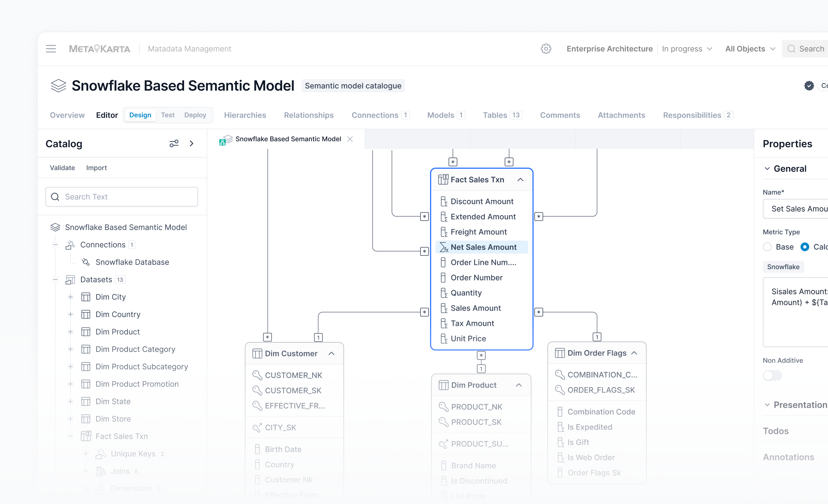Collapse the Dim Product node
828x504 pixels.
519,385
